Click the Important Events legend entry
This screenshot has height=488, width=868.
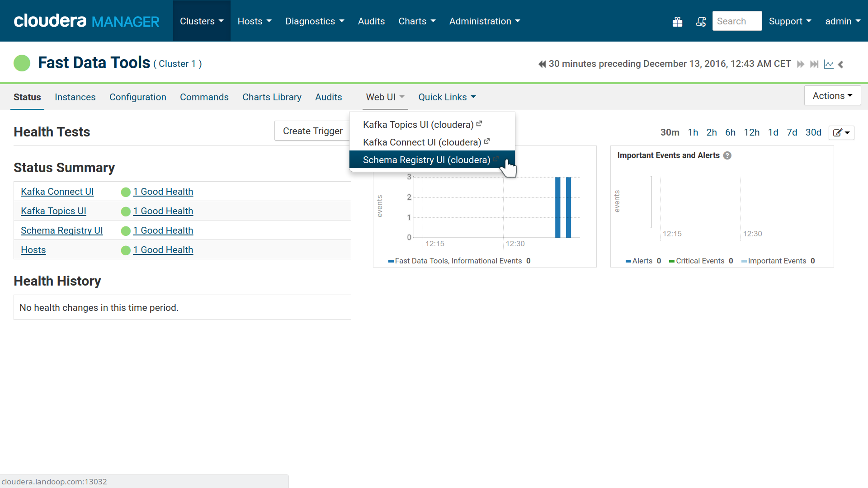[778, 261]
